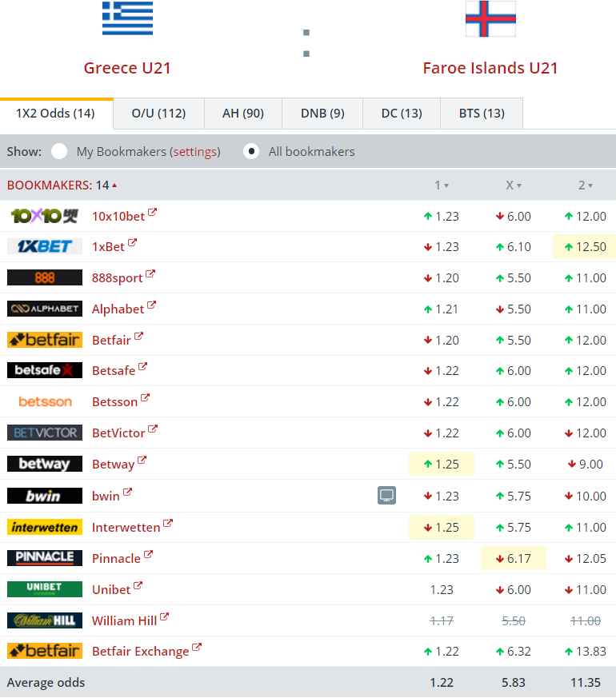The height and width of the screenshot is (698, 616).
Task: Open the Greece U21 team page
Action: tap(127, 68)
